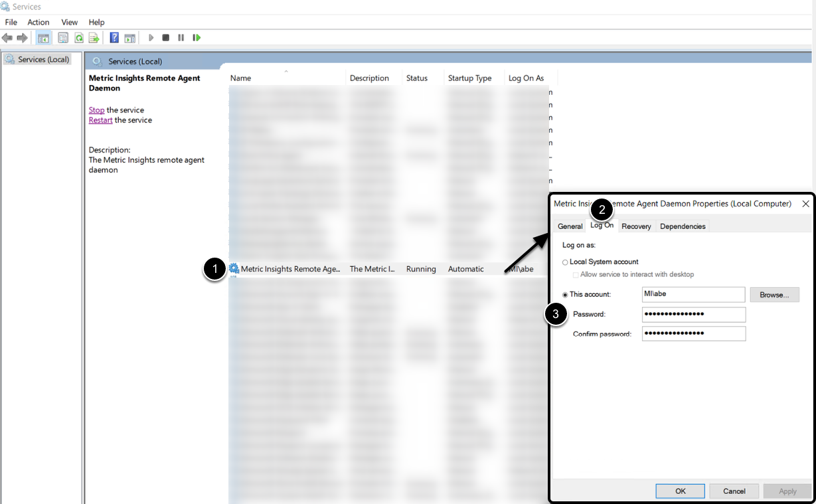
Task: Select the This account radio button
Action: tap(566, 294)
